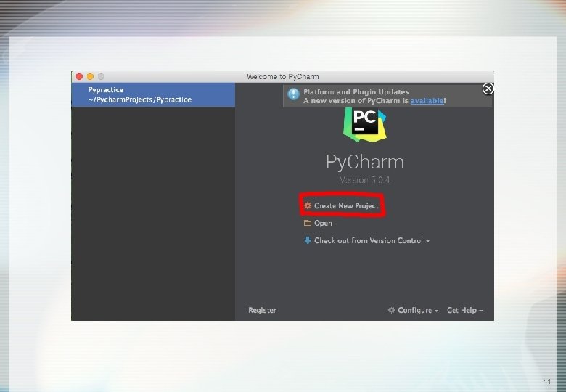The width and height of the screenshot is (566, 392).
Task: Click the PyCharm logo
Action: [x=365, y=125]
